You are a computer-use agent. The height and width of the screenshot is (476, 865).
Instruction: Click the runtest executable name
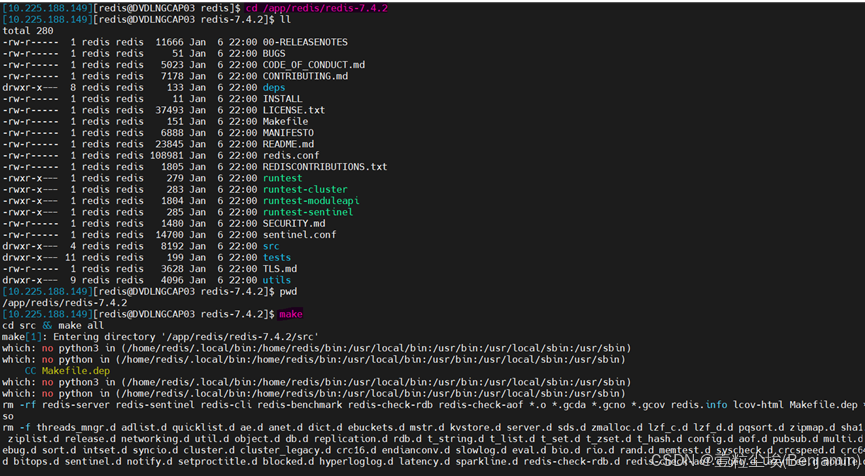(282, 178)
